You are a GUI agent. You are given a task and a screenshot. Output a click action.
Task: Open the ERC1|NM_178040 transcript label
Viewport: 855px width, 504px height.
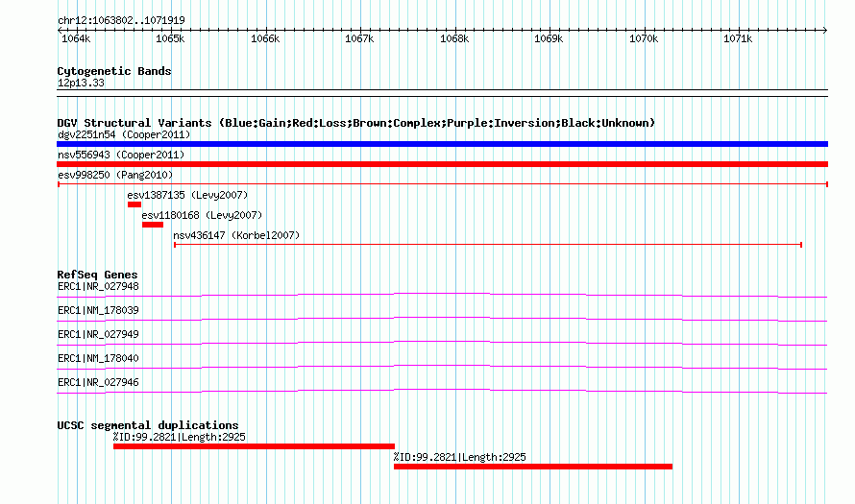click(98, 358)
